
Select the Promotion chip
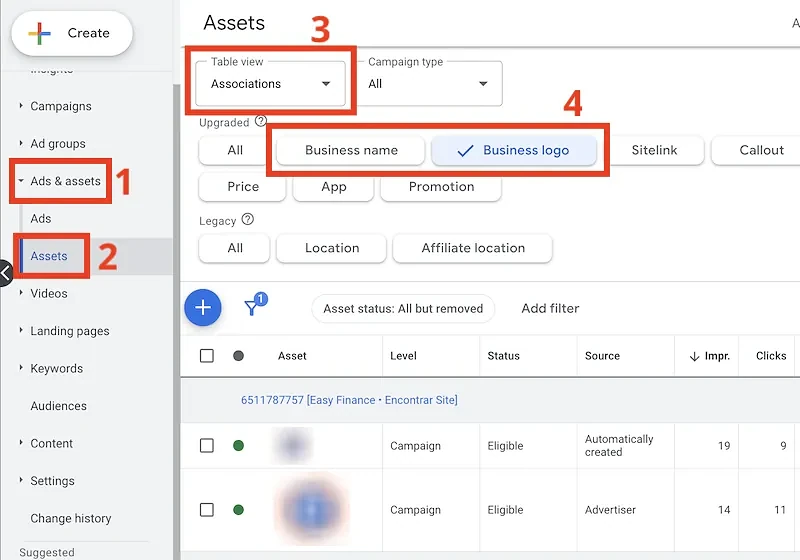coord(441,187)
